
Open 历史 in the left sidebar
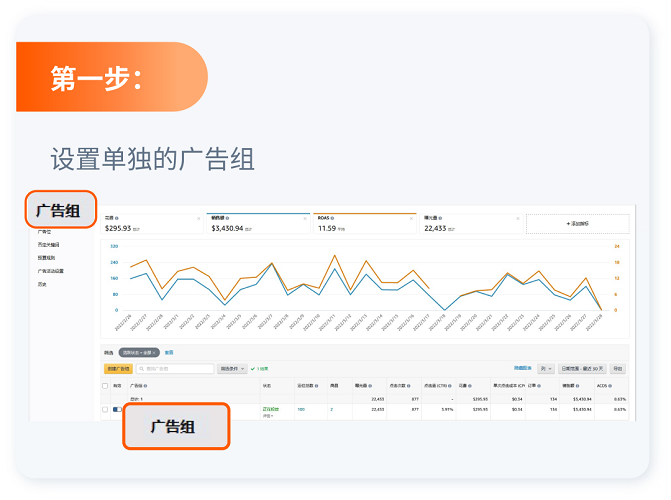coord(42,285)
